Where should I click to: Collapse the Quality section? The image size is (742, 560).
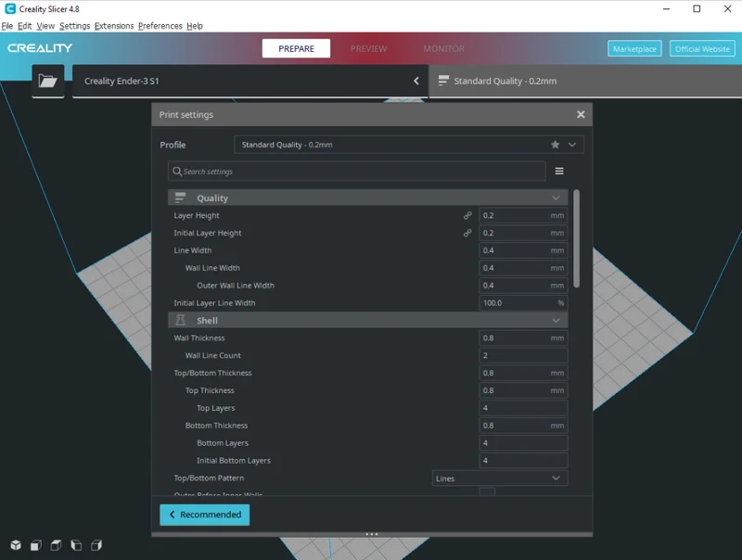556,197
